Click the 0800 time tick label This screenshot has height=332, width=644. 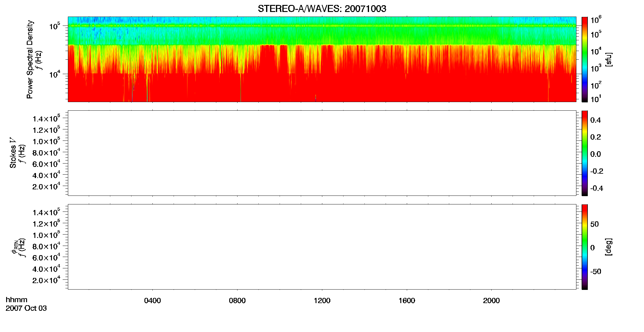[237, 301]
